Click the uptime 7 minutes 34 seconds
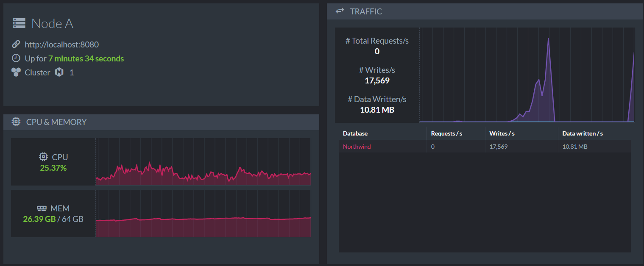The height and width of the screenshot is (266, 644). [86, 58]
